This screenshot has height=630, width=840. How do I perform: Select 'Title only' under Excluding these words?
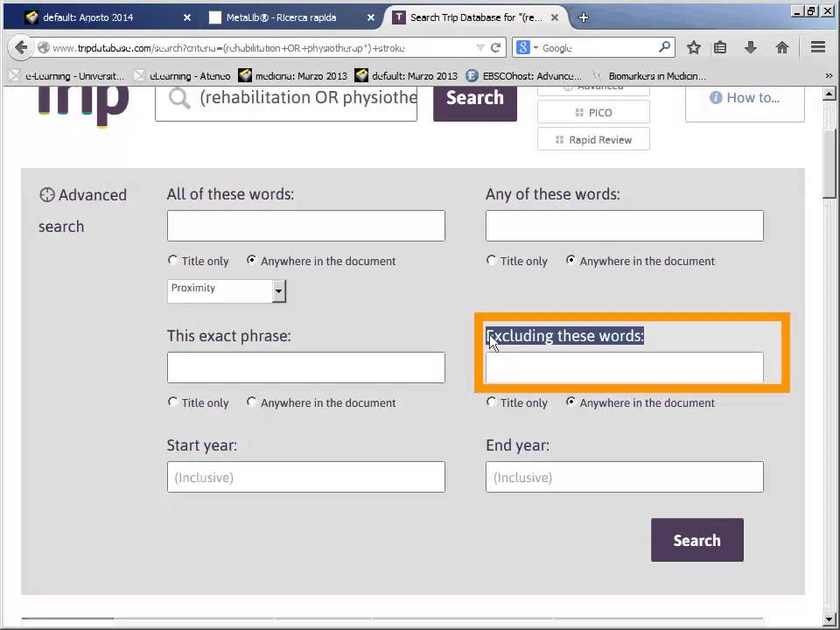click(x=491, y=402)
